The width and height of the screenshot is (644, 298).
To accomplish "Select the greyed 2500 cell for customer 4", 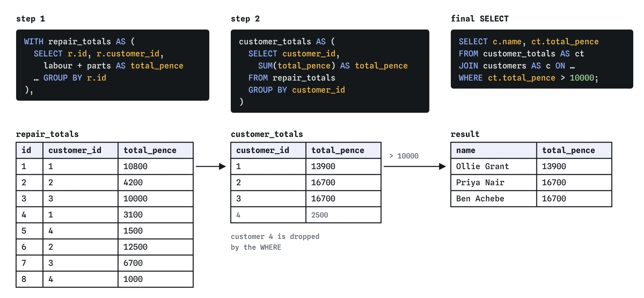I will [343, 215].
